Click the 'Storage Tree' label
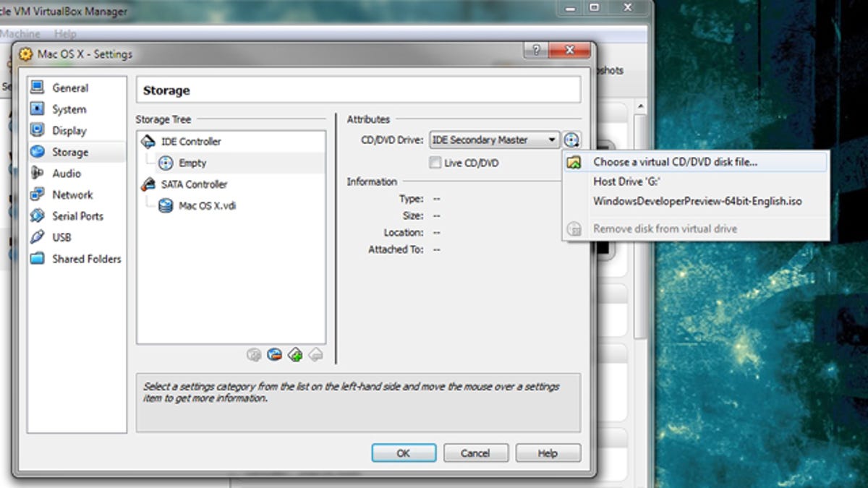868x488 pixels. [163, 119]
